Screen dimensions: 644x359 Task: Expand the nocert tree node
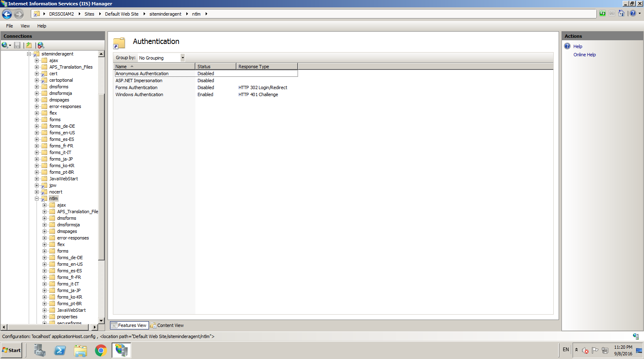[x=37, y=192]
